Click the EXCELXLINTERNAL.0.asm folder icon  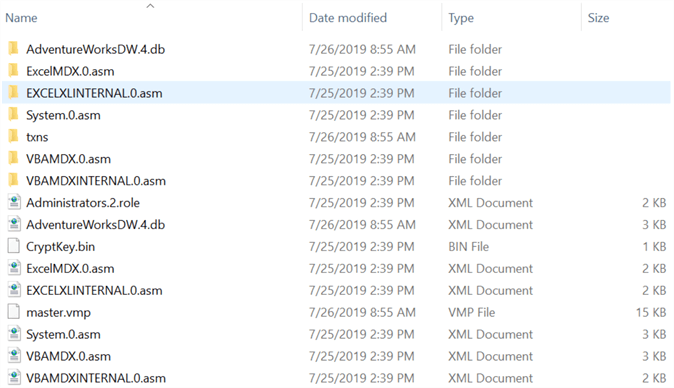13,92
